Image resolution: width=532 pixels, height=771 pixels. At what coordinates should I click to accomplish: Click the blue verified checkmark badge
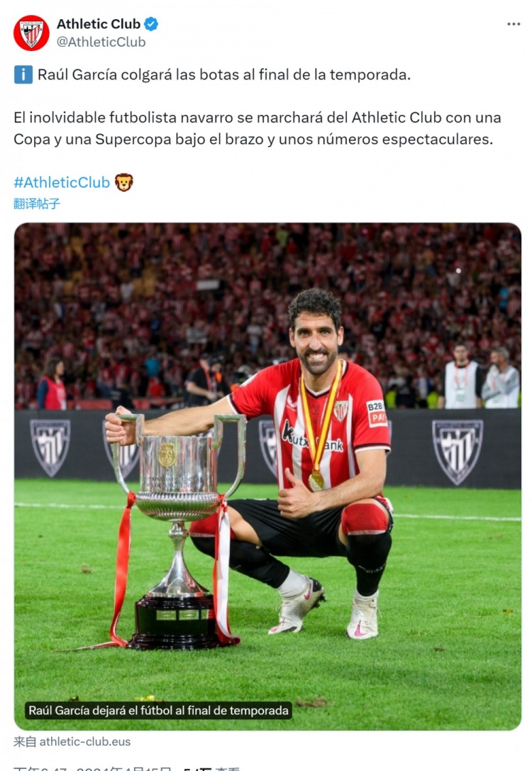(x=151, y=23)
